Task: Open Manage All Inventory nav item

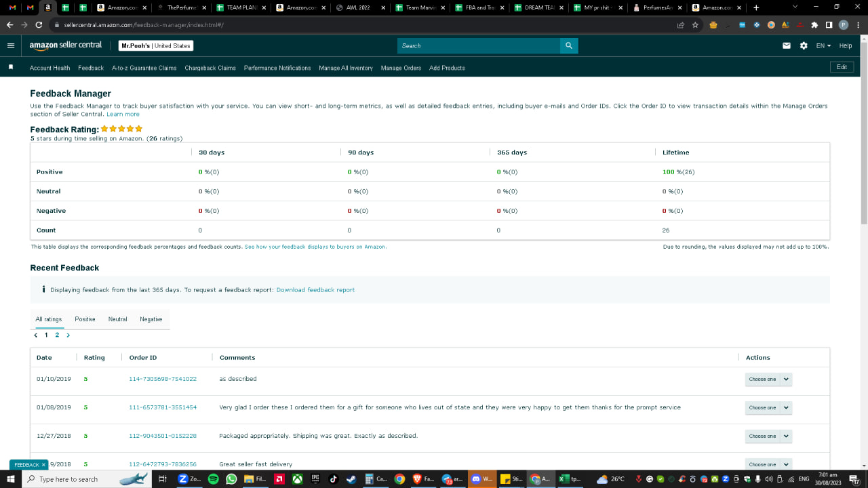Action: [346, 68]
